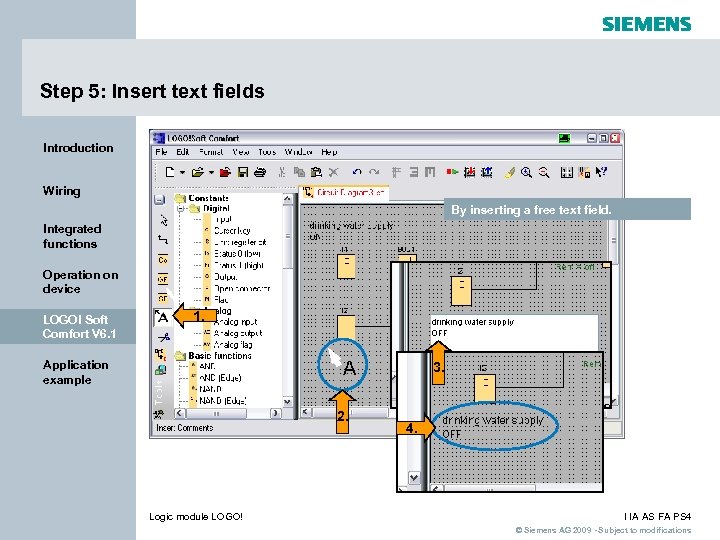The image size is (720, 540).
Task: Click the Redo arrow icon
Action: pyautogui.click(x=374, y=172)
